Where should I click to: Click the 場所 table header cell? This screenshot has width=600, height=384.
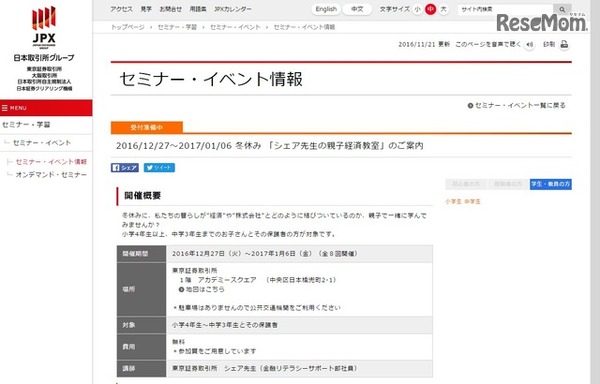tap(142, 290)
